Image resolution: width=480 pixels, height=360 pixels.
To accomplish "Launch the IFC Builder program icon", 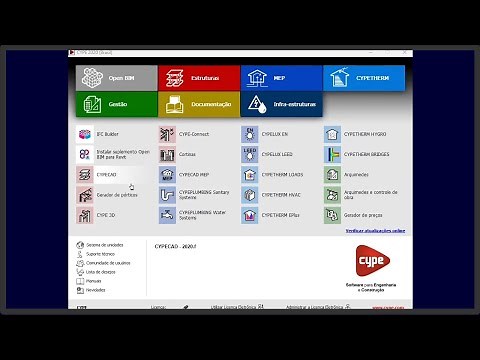I will (85, 134).
